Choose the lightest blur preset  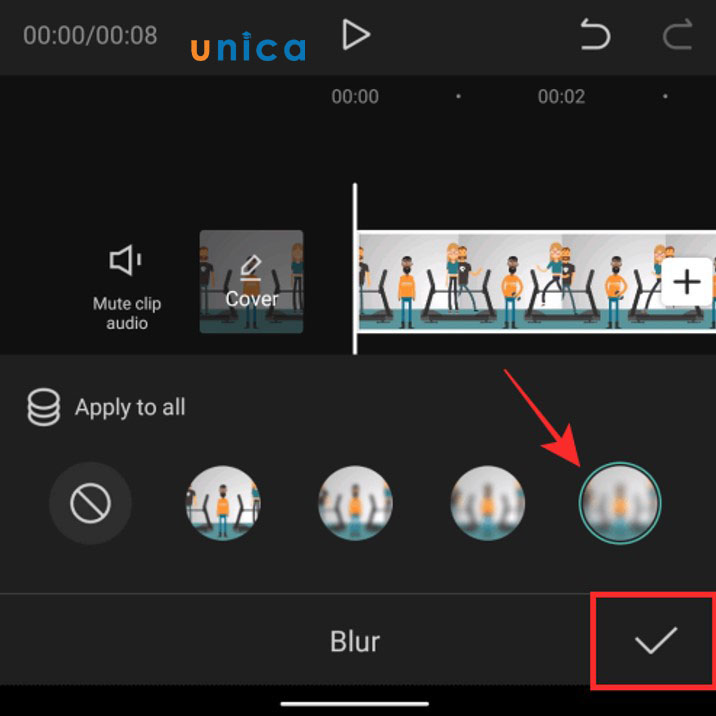(223, 503)
